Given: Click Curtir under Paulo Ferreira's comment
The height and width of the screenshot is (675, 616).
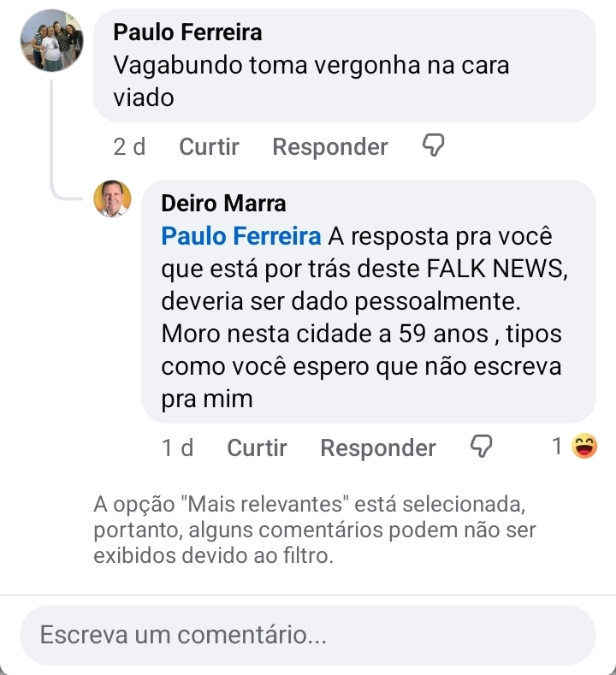Looking at the screenshot, I should [x=209, y=147].
